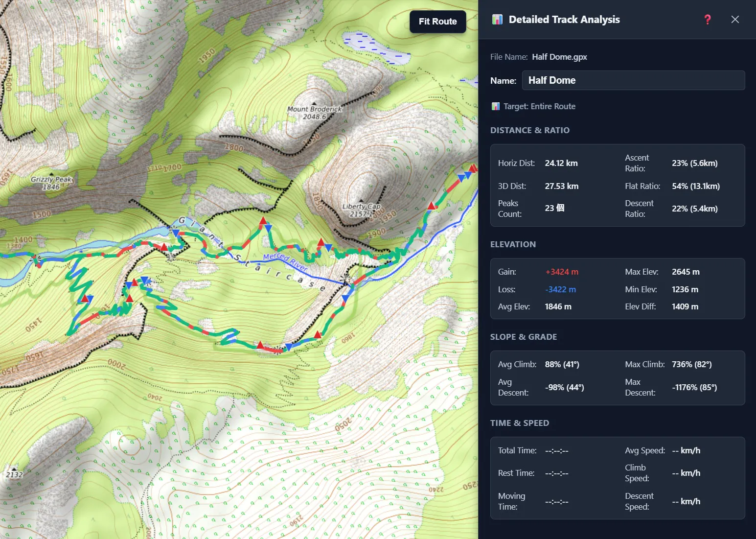The height and width of the screenshot is (539, 756).
Task: Click the Climb Speed km/h value
Action: coord(686,473)
